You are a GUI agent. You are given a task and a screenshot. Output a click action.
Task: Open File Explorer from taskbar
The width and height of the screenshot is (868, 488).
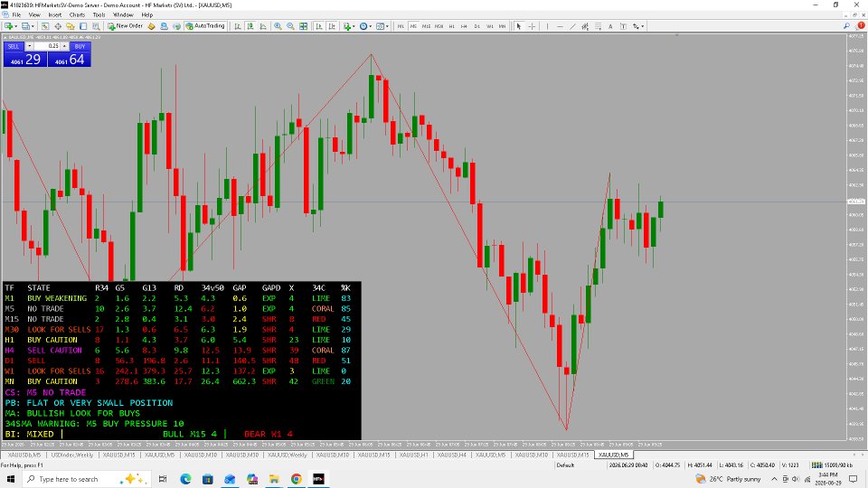[274, 479]
